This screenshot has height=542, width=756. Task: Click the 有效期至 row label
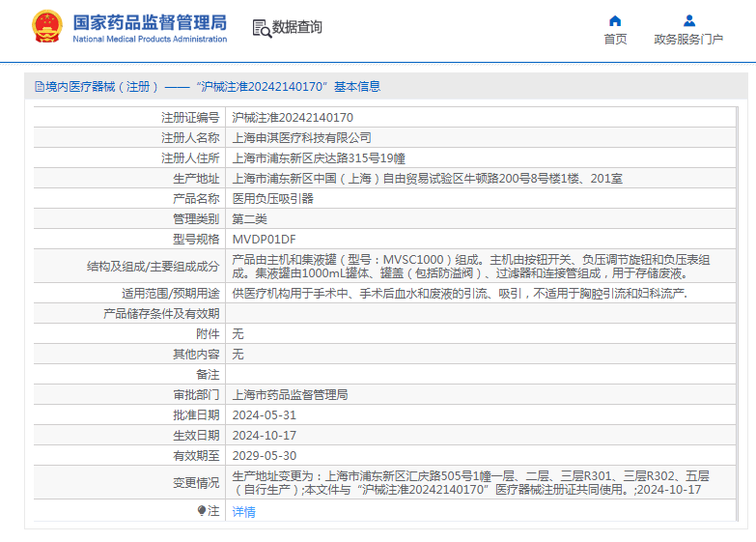196,456
